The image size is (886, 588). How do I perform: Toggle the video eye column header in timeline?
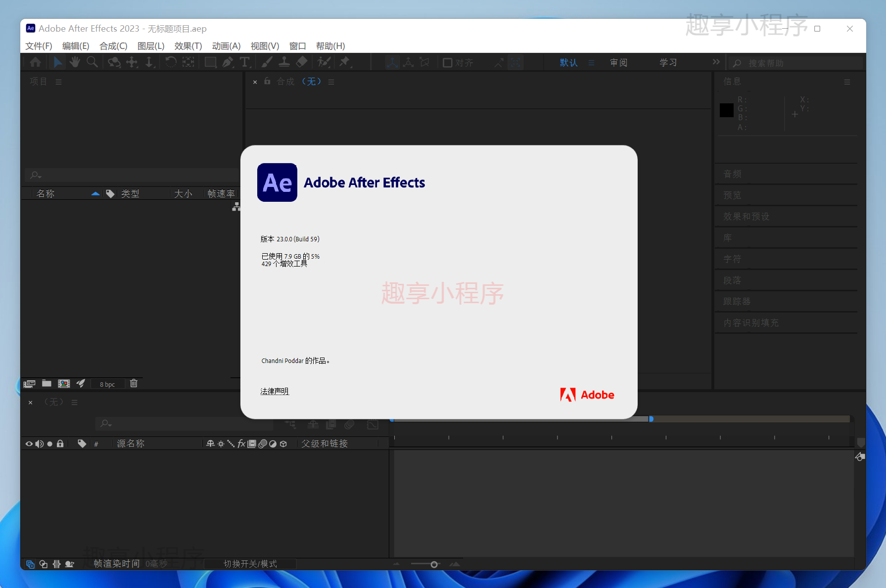[29, 444]
